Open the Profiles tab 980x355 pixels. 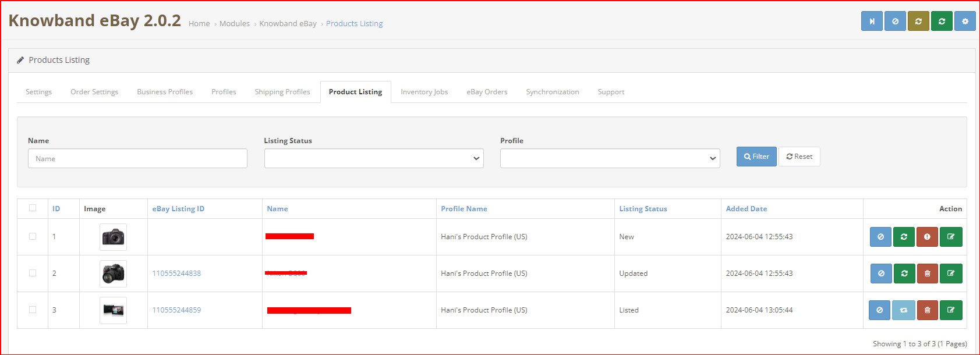point(224,92)
